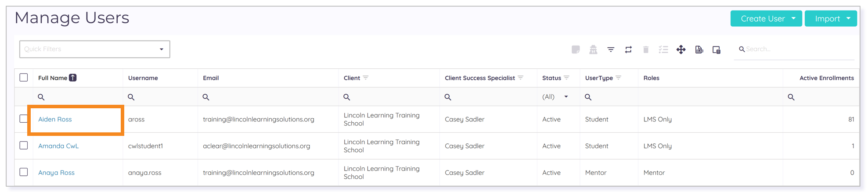The image size is (868, 192).
Task: Select the Anaya Ross row checkbox
Action: click(24, 172)
